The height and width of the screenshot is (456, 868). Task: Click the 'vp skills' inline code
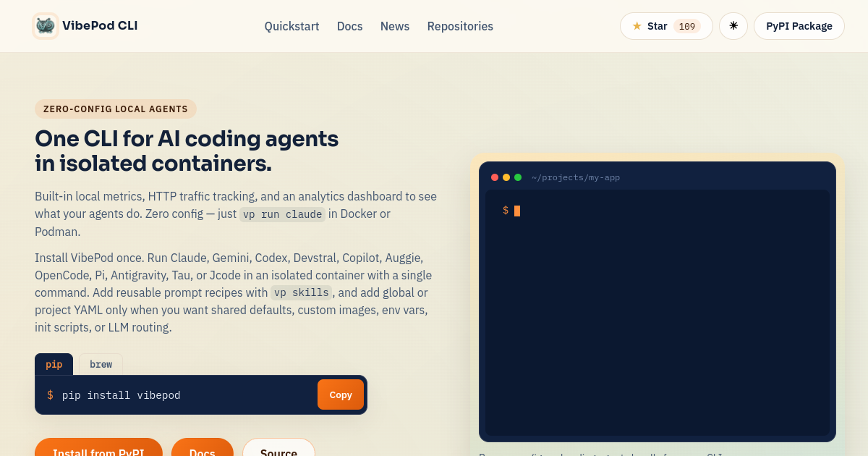[x=301, y=292]
